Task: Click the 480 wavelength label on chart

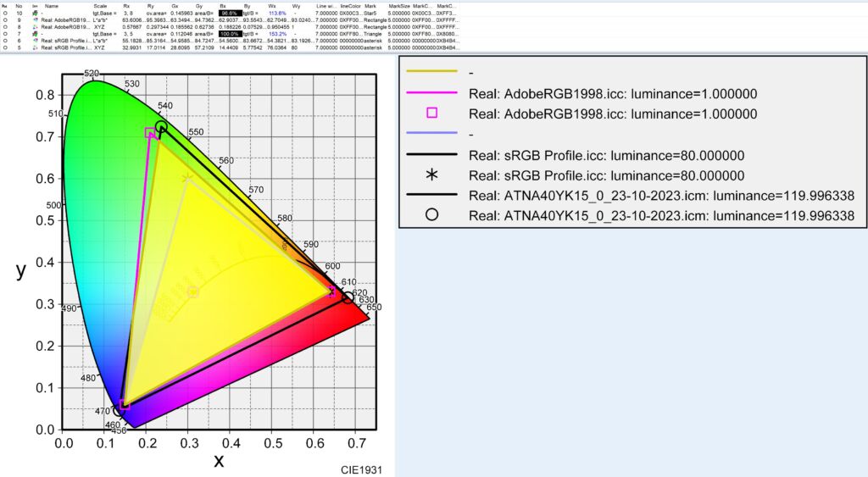Action: coord(88,378)
